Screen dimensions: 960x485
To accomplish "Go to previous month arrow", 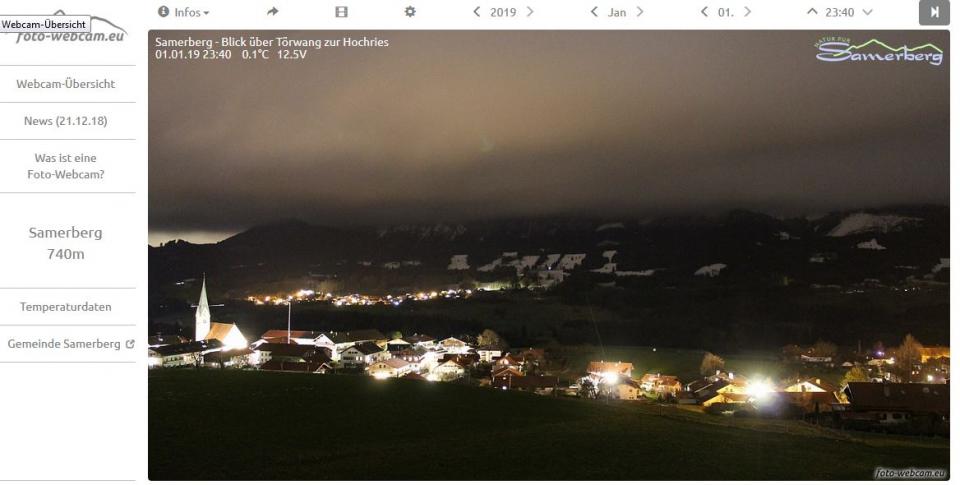I will 594,12.
